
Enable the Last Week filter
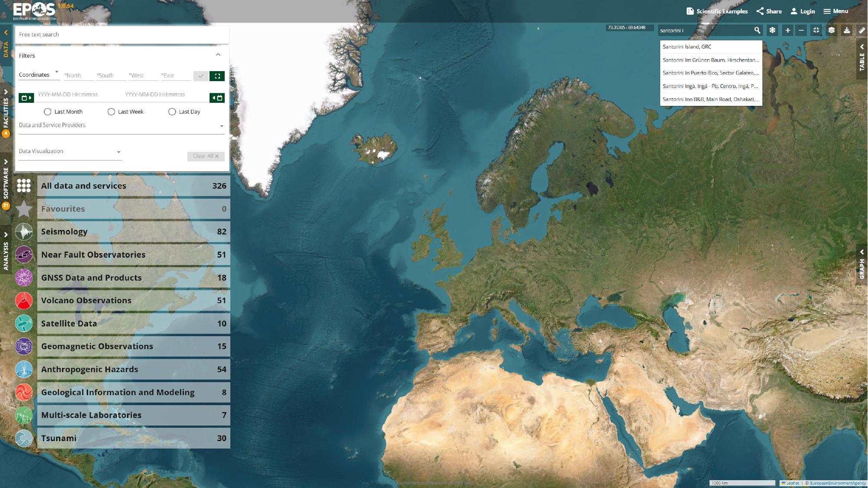pyautogui.click(x=111, y=111)
